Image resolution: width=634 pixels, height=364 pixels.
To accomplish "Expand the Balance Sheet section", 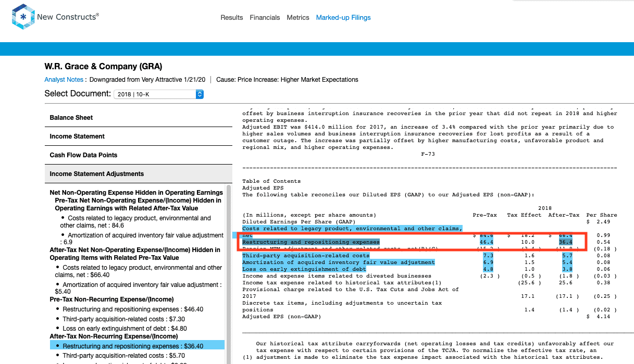I will (139, 118).
